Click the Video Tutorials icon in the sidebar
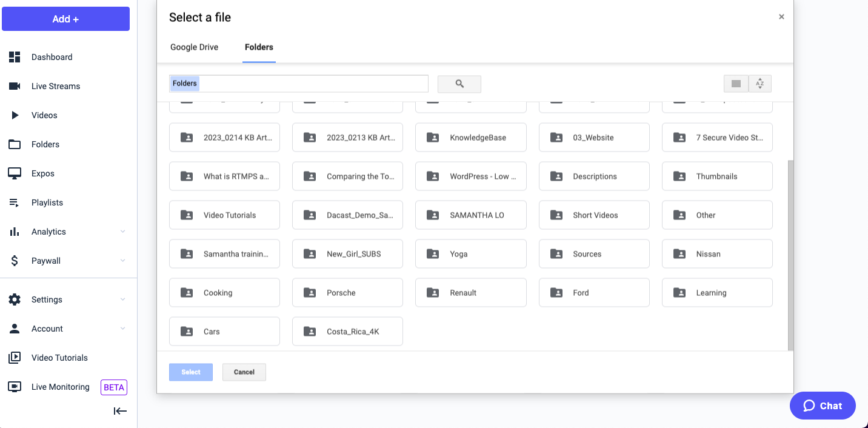 (x=15, y=358)
